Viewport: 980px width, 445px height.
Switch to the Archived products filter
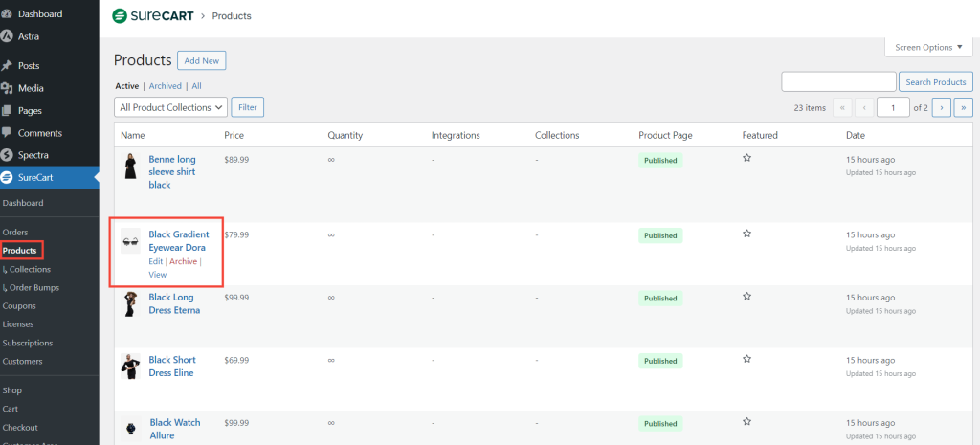(x=165, y=86)
